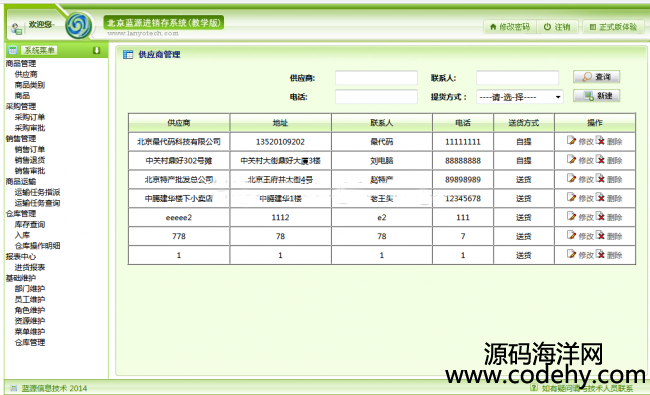Expand 商品管理 menu group

click(x=21, y=63)
